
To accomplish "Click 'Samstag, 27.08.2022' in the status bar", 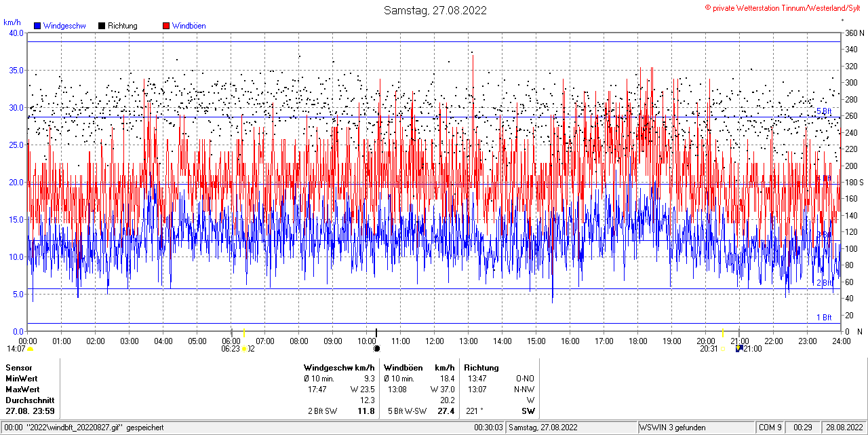I will click(x=543, y=428).
